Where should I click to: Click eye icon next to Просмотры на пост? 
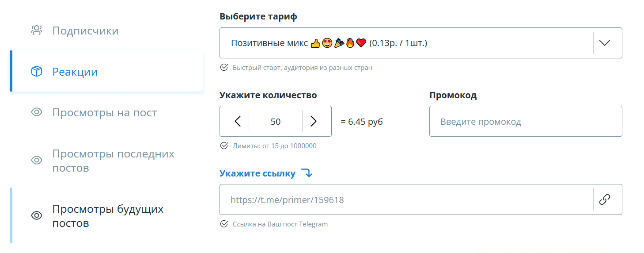coord(37,112)
